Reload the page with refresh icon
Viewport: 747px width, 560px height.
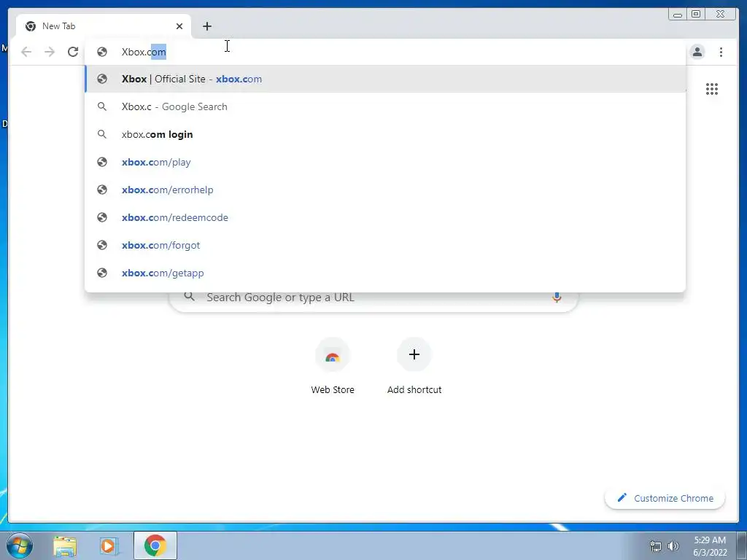[73, 52]
